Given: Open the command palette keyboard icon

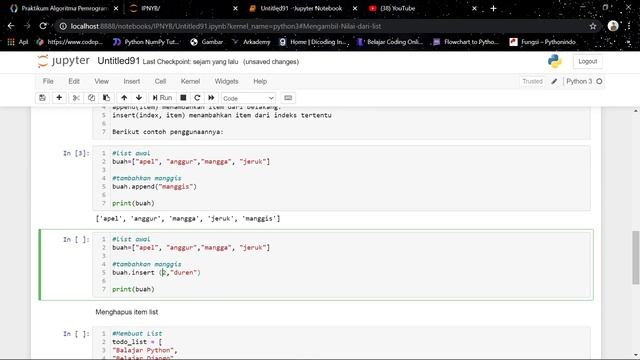Looking at the screenshot, I should point(288,98).
